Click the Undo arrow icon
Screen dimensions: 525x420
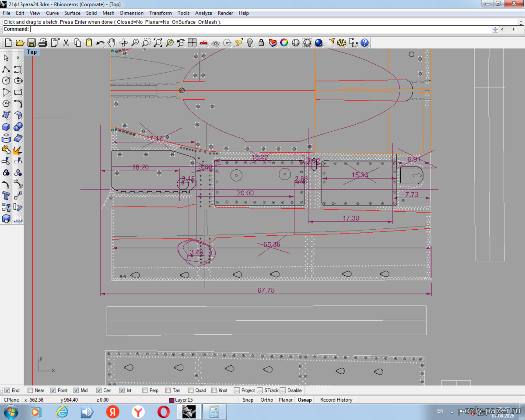(100, 42)
